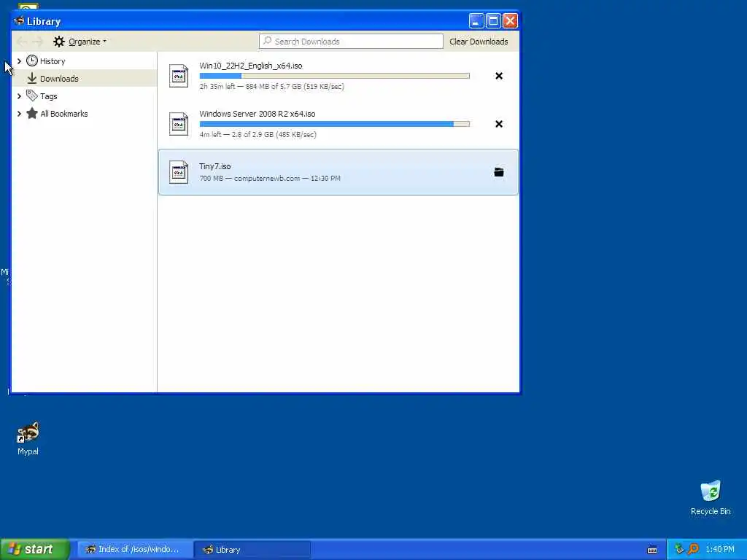Open containing folder for Tiny7.iso

[499, 172]
